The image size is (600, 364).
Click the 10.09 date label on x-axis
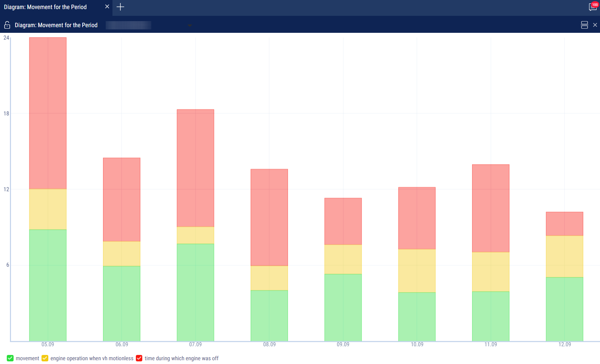click(417, 344)
